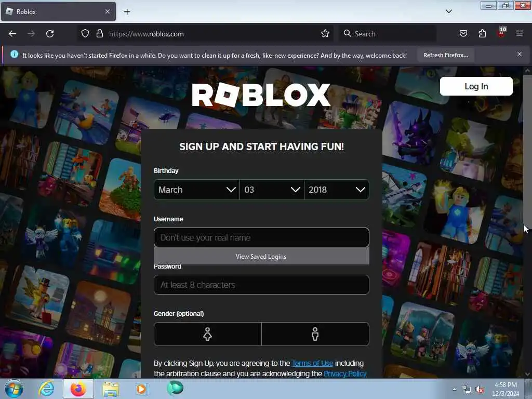Click the extension icon with badge 10
The height and width of the screenshot is (399, 532).
tap(501, 33)
